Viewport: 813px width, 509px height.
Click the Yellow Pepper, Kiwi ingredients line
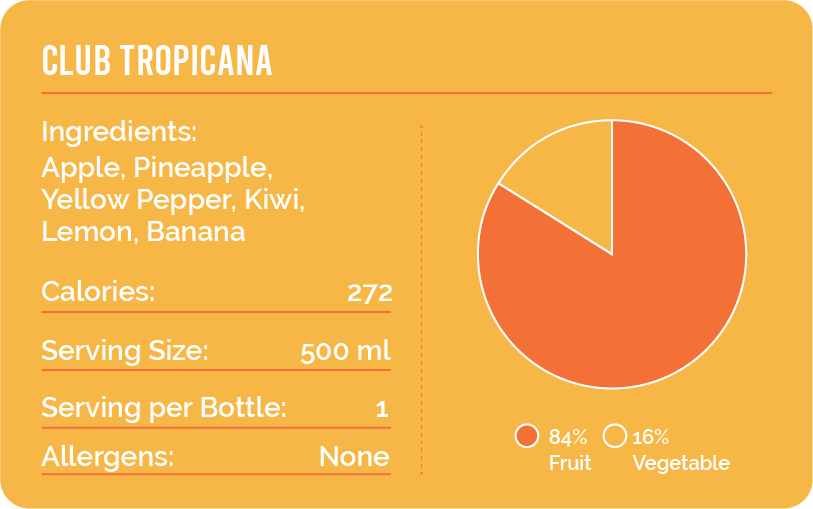tap(172, 199)
